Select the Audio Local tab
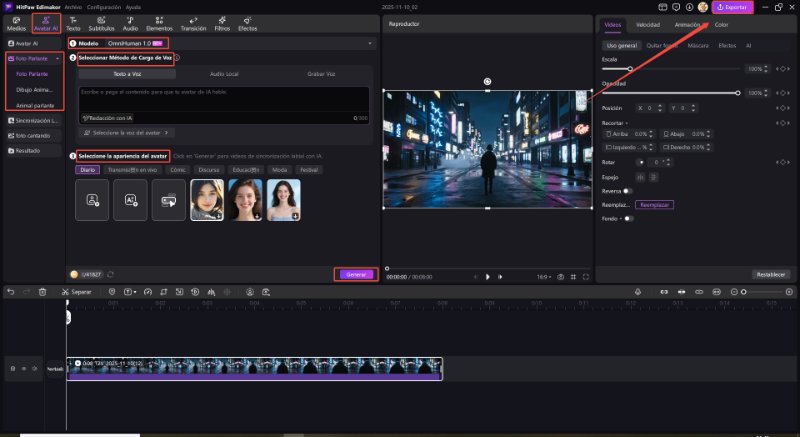800x437 pixels. (x=224, y=74)
